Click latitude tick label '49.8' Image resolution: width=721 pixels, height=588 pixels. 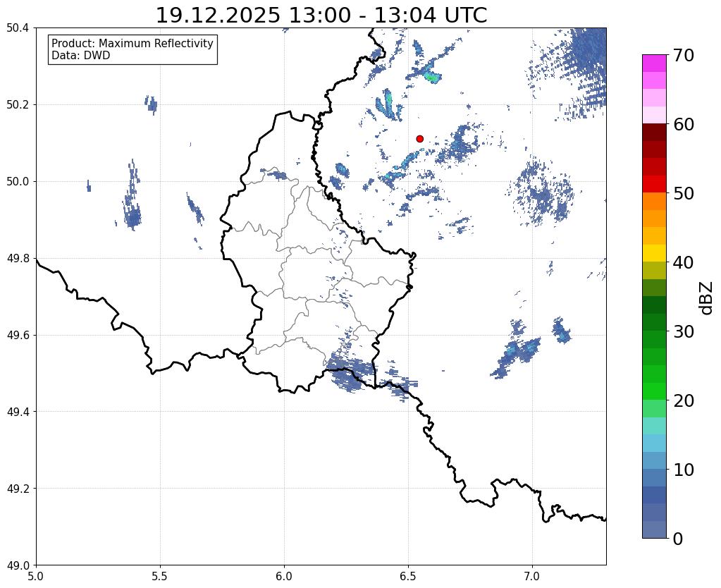[18, 259]
